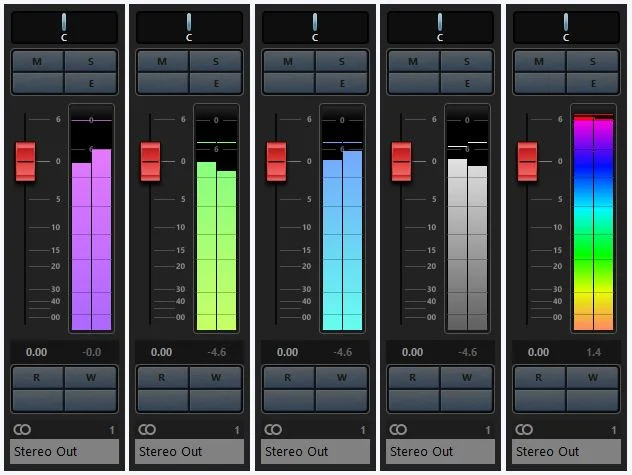
Task: Reset the -0.0 peak value display
Action: pyautogui.click(x=91, y=352)
